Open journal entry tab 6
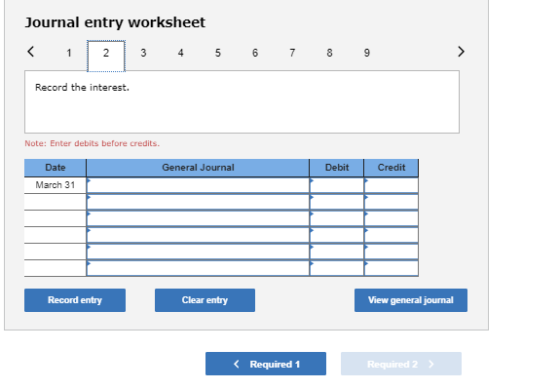 [x=255, y=53]
